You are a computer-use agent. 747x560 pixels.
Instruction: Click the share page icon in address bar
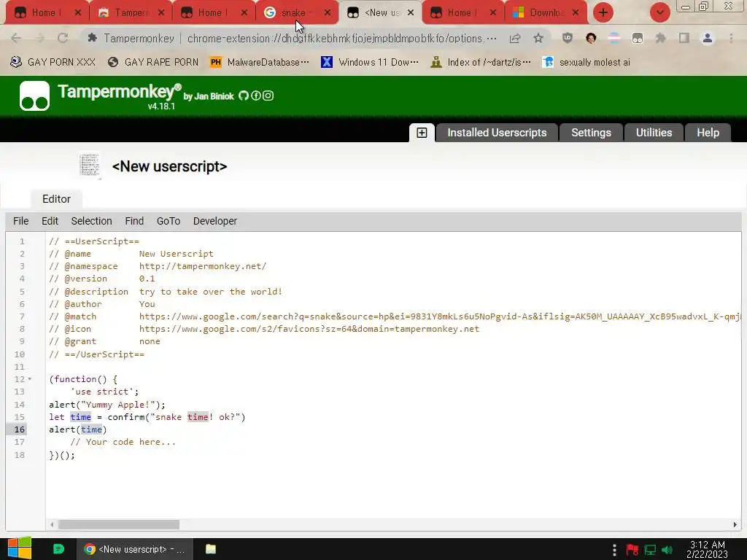(515, 39)
